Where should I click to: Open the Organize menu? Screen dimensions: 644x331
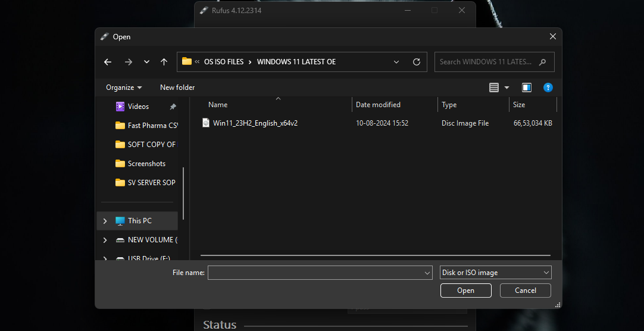click(x=124, y=88)
